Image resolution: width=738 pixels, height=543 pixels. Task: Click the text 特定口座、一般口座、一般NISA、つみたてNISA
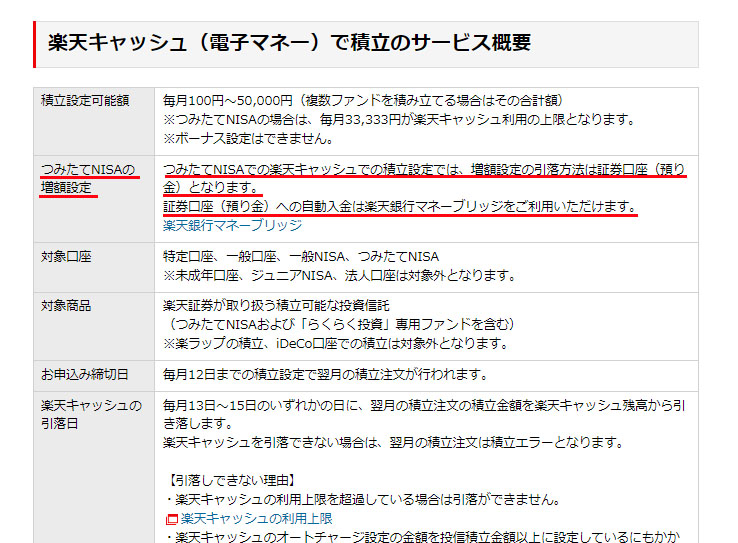click(x=301, y=257)
